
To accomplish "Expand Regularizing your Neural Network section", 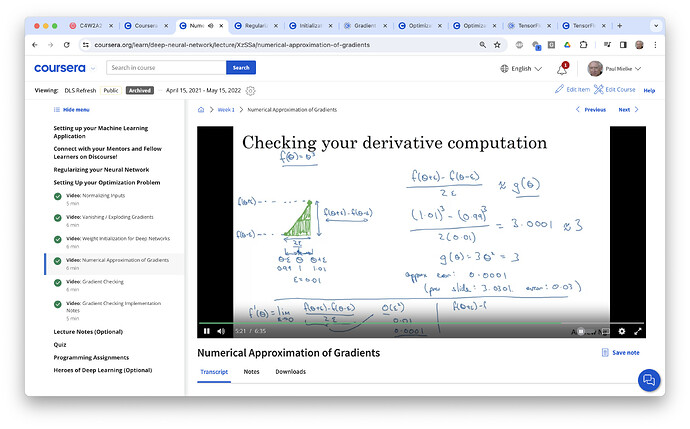I will pyautogui.click(x=101, y=170).
